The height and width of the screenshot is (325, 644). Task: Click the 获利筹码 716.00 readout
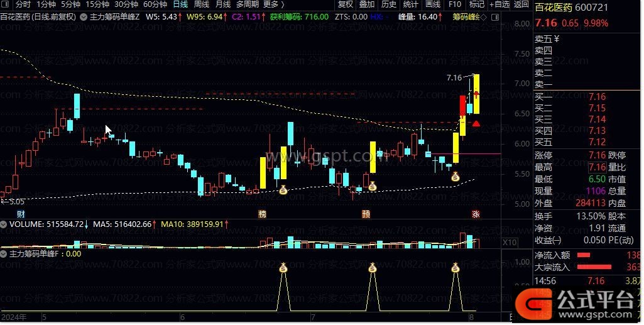pyautogui.click(x=300, y=17)
